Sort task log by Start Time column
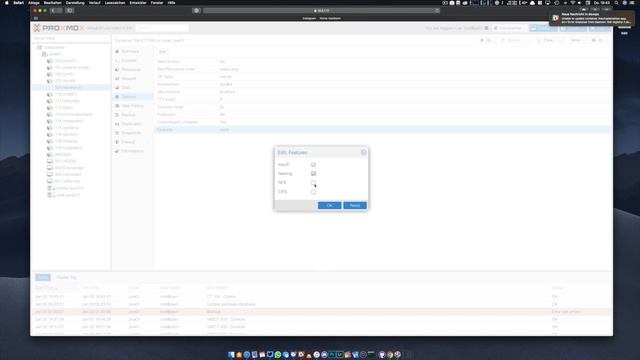This screenshot has width=640, height=360. click(x=56, y=288)
